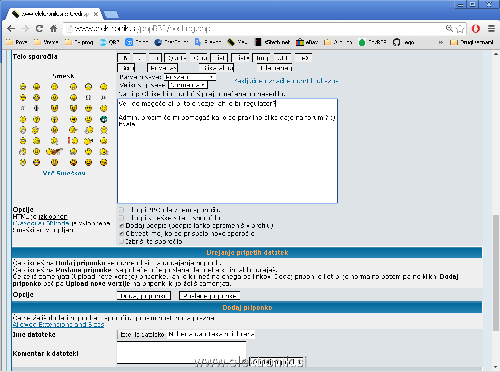Check the last checkbox under message options
This screenshot has height=372, width=500.
pos(122,241)
